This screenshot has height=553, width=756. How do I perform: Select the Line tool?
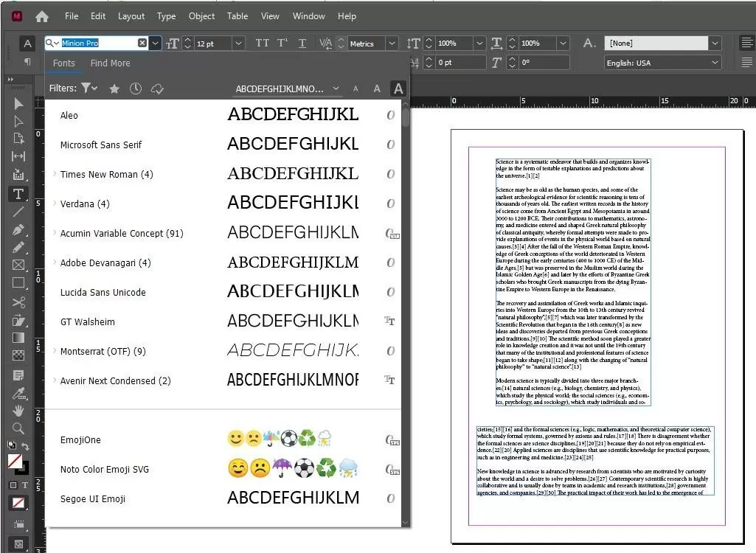pos(18,212)
